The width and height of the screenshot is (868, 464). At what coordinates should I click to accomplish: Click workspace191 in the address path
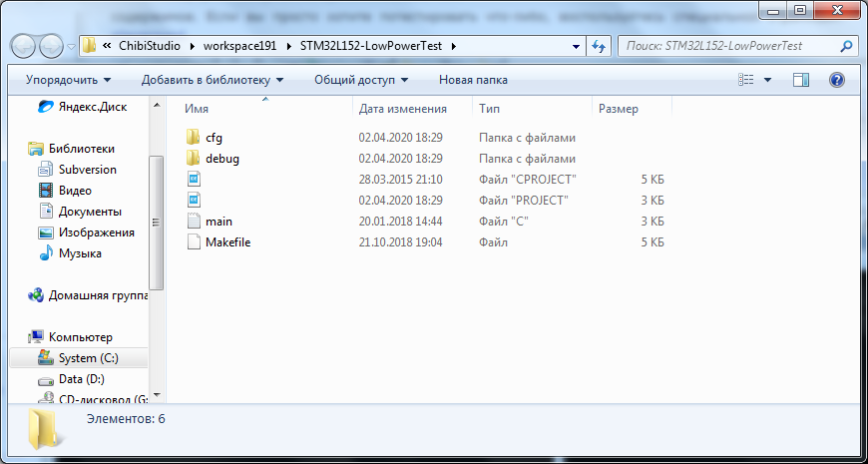click(242, 46)
